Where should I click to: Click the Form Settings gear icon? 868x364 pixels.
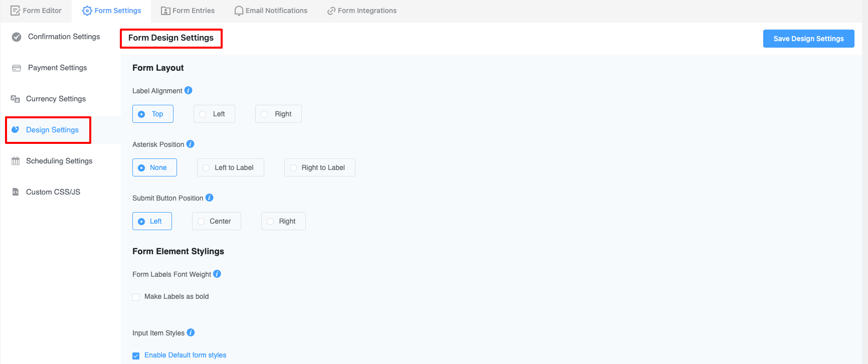click(x=87, y=11)
